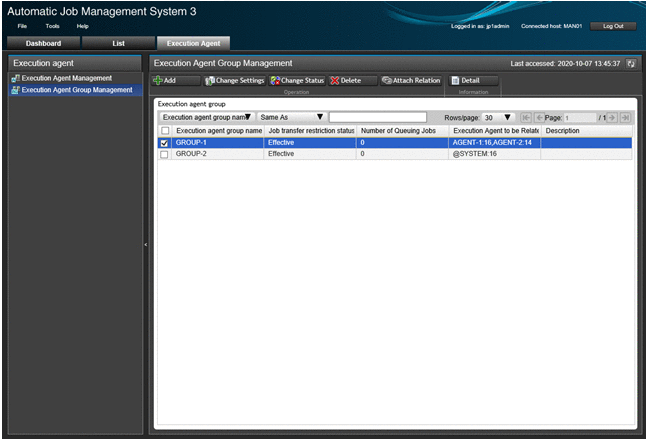Click the AGENT-1:16,AGENT-2:14 cell
This screenshot has width=647, height=440.
pos(495,143)
